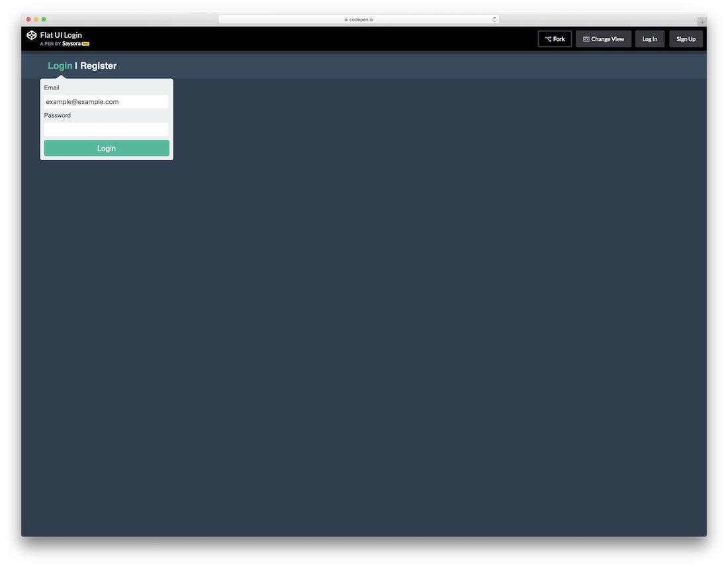Switch to the Register tab
Viewport: 728px width, 567px height.
pyautogui.click(x=99, y=66)
